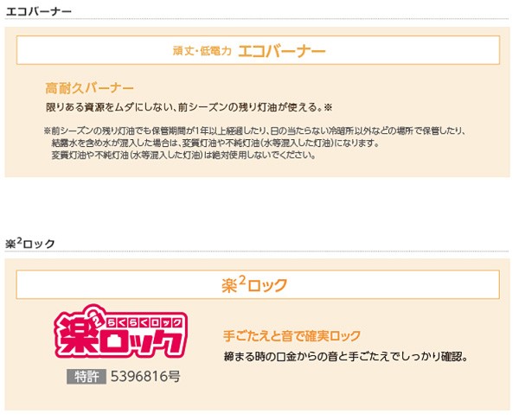Click the ロック characters in pink logo
This screenshot has width=519, height=420.
[143, 341]
